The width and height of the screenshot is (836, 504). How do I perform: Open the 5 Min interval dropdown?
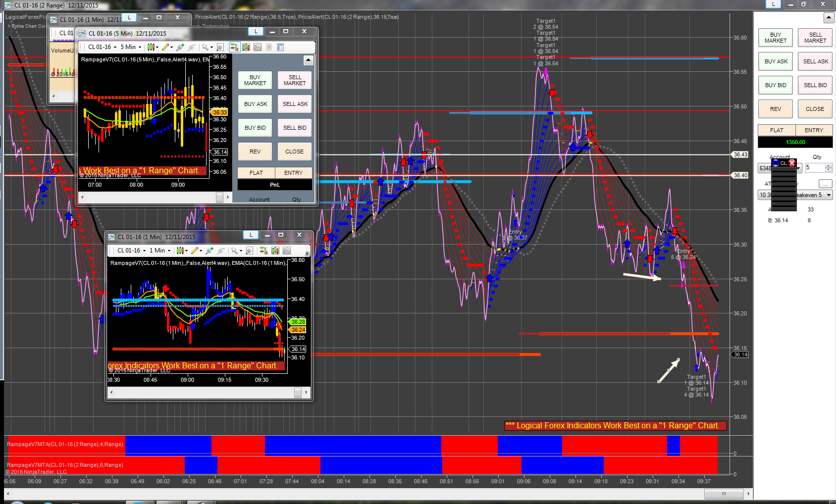[x=131, y=47]
